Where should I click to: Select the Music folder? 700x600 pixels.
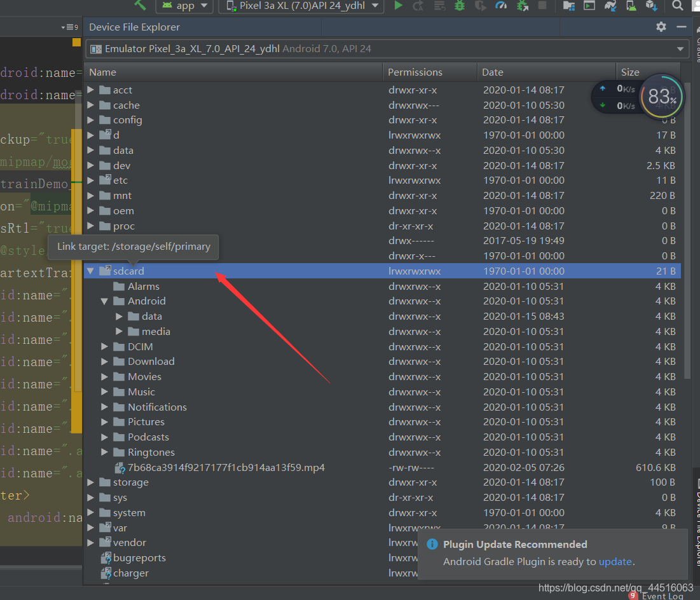pos(142,392)
